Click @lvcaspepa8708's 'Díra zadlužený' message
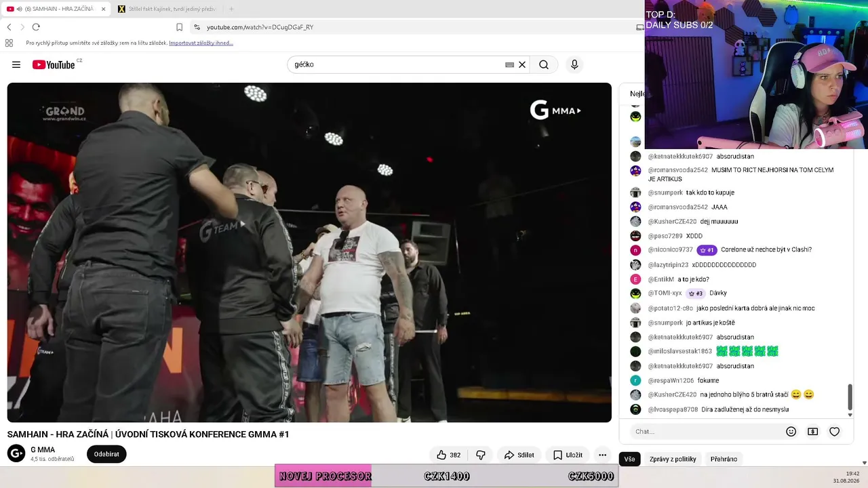868x488 pixels. coord(745,409)
